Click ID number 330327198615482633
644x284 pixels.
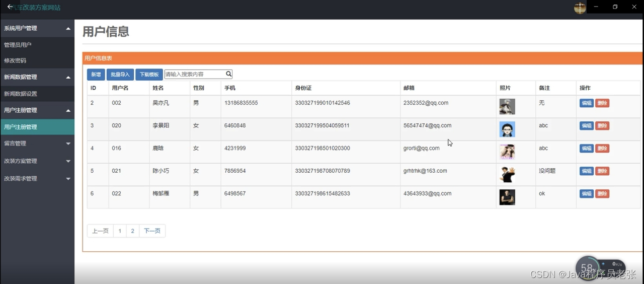click(x=323, y=193)
